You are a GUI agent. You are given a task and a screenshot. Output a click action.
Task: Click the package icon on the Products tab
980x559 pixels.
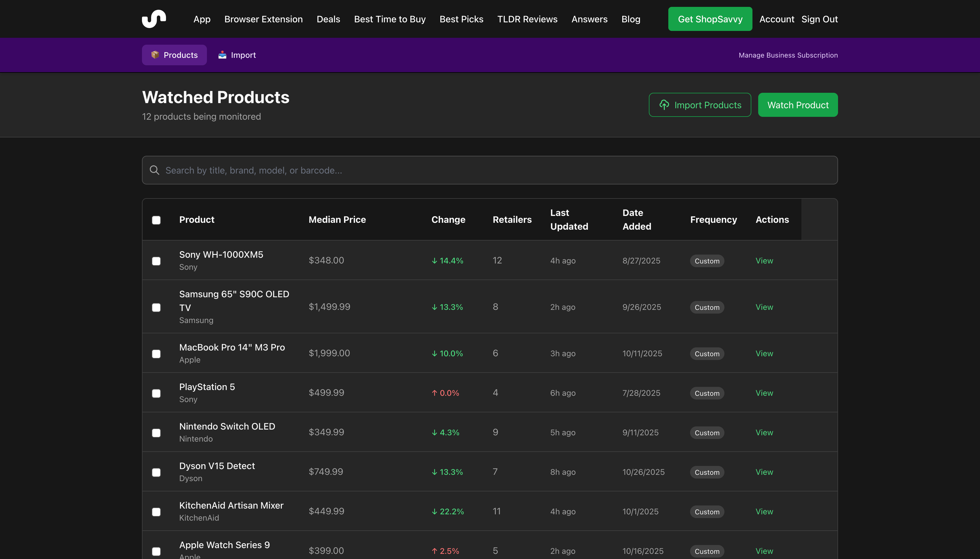click(x=156, y=54)
